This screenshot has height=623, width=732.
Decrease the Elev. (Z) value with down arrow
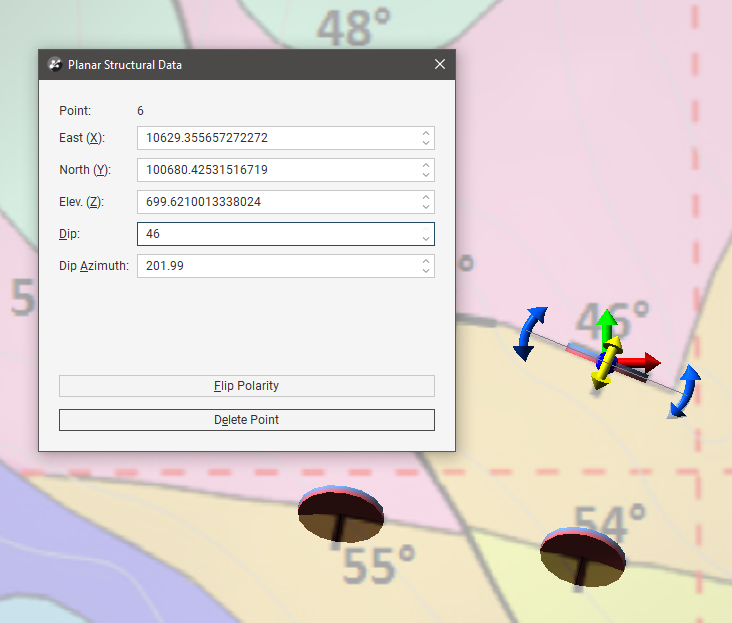[426, 207]
